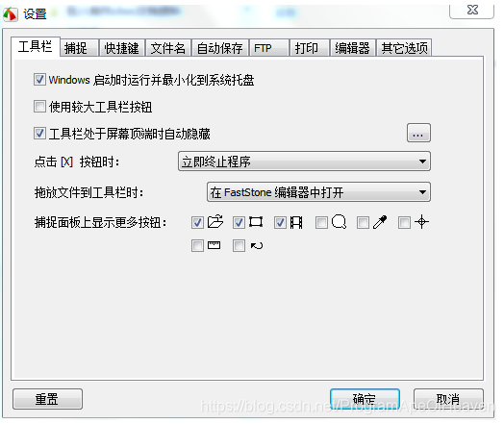This screenshot has width=504, height=424.
Task: Click the color picker eyedropper icon
Action: [380, 222]
